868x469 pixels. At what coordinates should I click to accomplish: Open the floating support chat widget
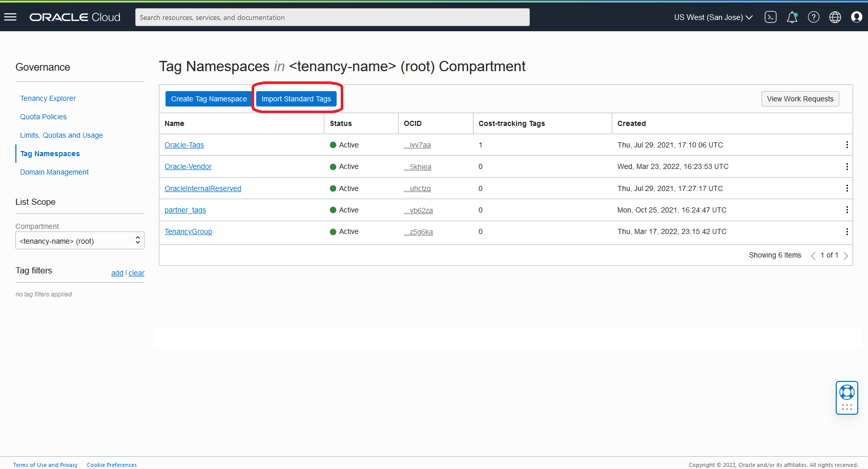click(846, 397)
